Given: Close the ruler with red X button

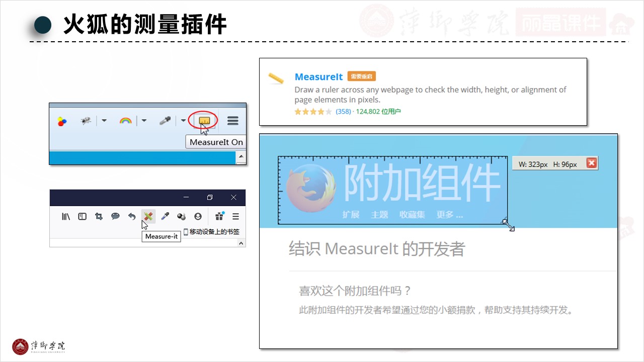Looking at the screenshot, I should point(591,163).
